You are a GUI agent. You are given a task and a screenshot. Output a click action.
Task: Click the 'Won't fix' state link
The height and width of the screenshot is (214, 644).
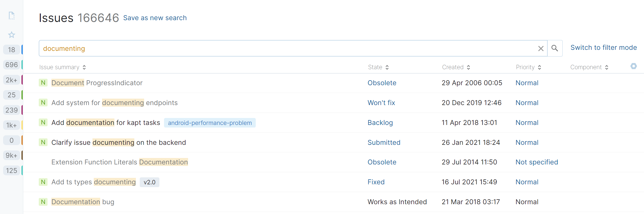pyautogui.click(x=381, y=102)
